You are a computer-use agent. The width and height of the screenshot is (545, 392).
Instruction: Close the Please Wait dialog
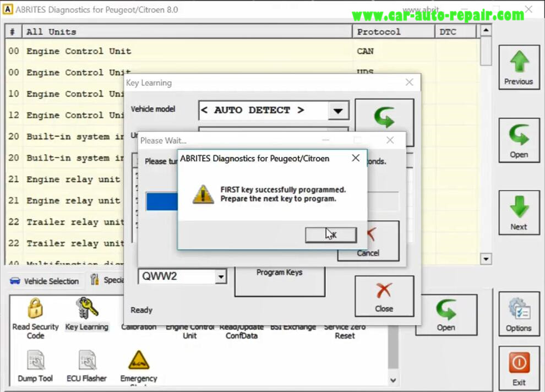point(390,140)
